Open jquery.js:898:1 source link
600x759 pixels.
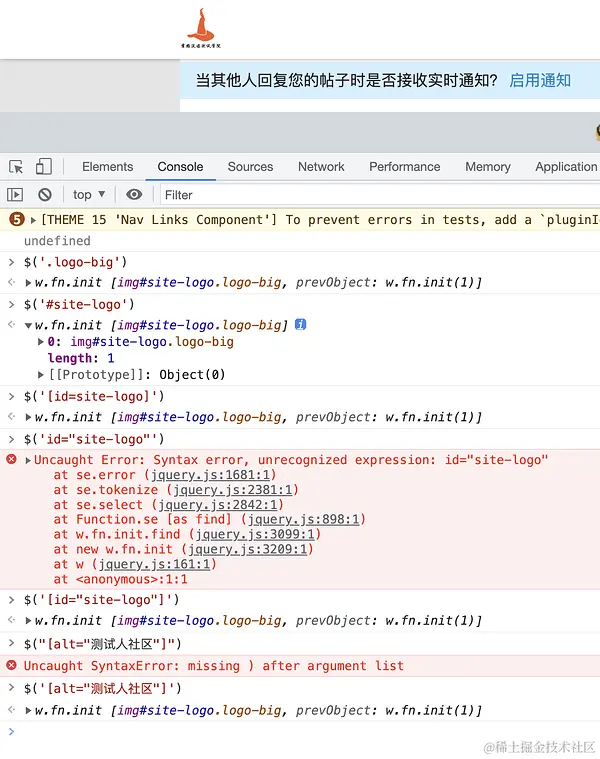click(x=303, y=519)
